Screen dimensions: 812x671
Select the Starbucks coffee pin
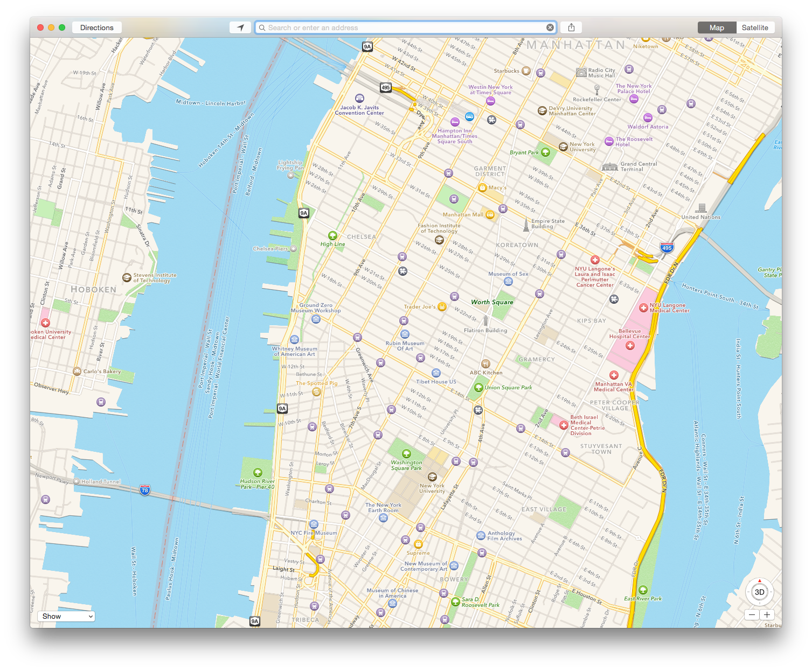526,71
